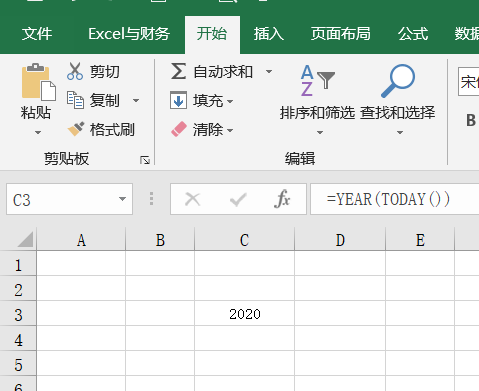
Task: Click the 剪切 (Cut) label
Action: pos(104,72)
